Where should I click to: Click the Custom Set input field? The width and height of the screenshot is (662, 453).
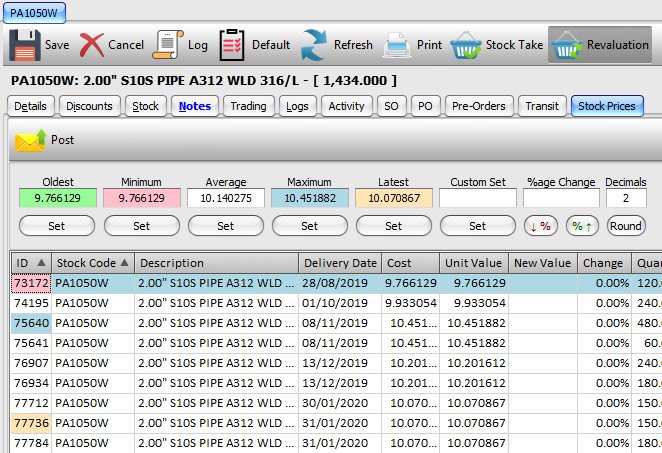pos(477,198)
